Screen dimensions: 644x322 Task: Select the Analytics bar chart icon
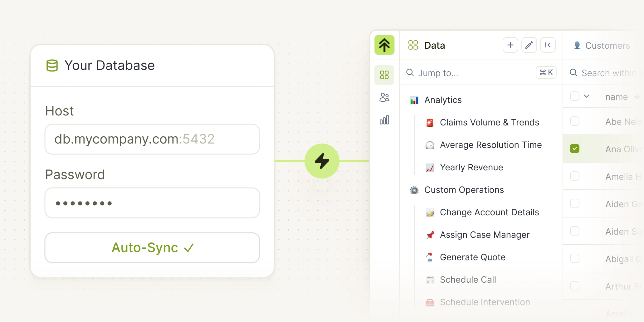[x=414, y=100]
